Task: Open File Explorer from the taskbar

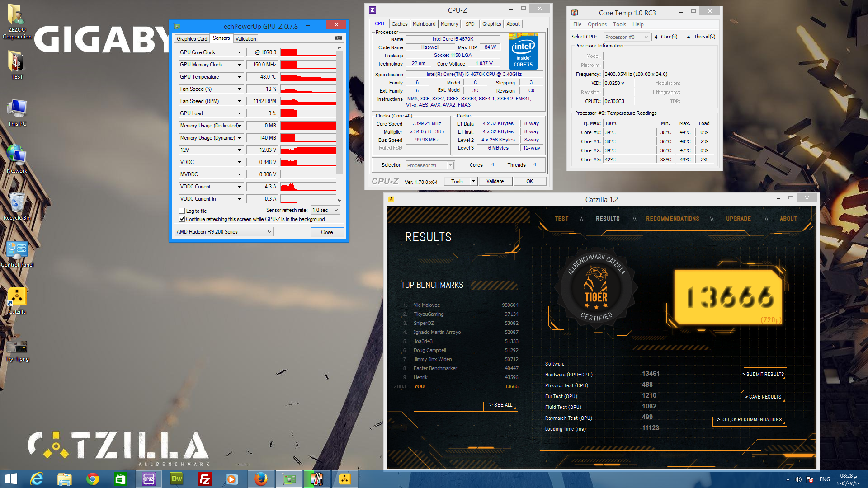Action: pyautogui.click(x=65, y=479)
